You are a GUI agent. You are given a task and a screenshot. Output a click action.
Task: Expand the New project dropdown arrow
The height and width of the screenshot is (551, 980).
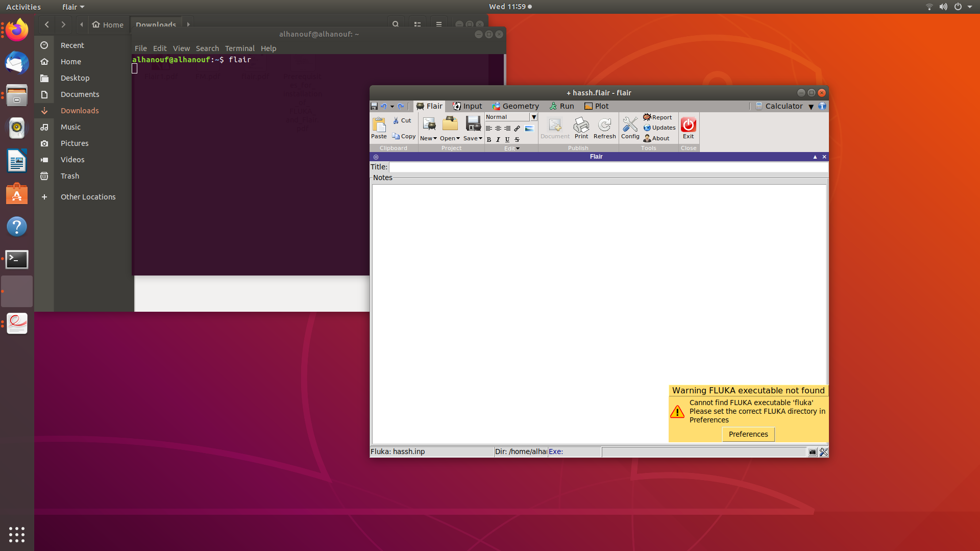(435, 139)
